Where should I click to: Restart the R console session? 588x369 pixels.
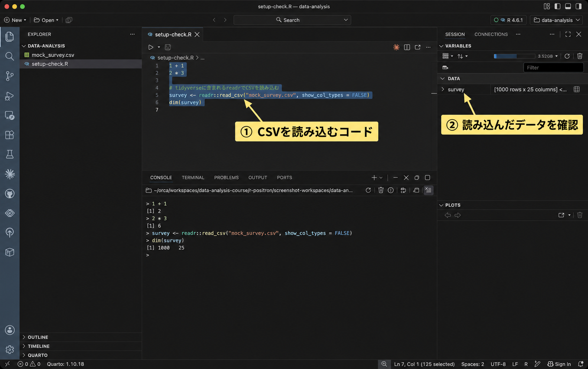tap(368, 190)
